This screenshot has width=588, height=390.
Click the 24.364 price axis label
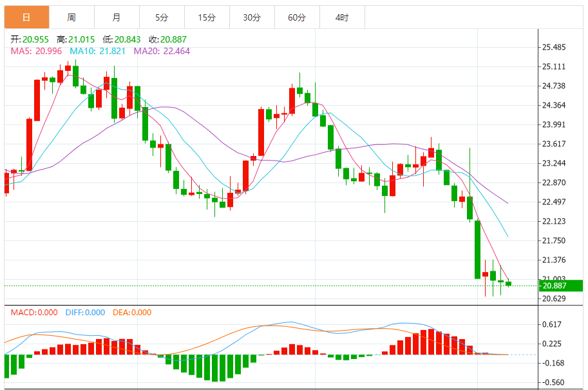pos(554,106)
